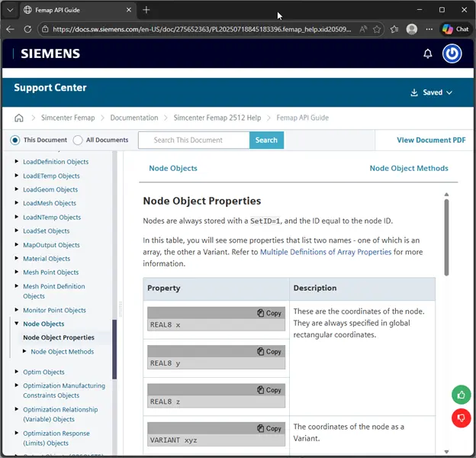476x458 pixels.
Task: Expand LoadETemp Objects tree node
Action: point(17,176)
